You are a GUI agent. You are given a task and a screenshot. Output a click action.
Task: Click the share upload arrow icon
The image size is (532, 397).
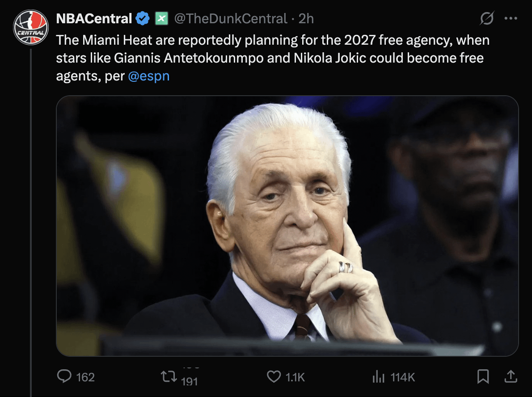pyautogui.click(x=510, y=377)
